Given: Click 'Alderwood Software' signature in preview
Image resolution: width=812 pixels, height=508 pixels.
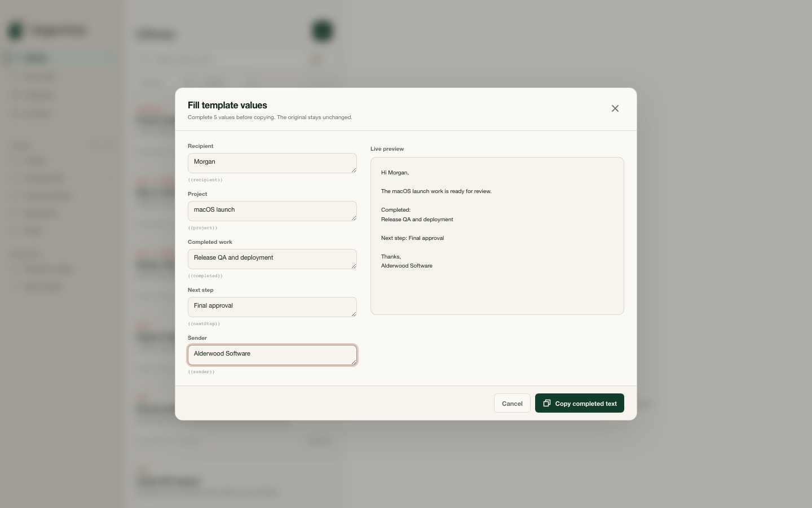Looking at the screenshot, I should coord(407,266).
